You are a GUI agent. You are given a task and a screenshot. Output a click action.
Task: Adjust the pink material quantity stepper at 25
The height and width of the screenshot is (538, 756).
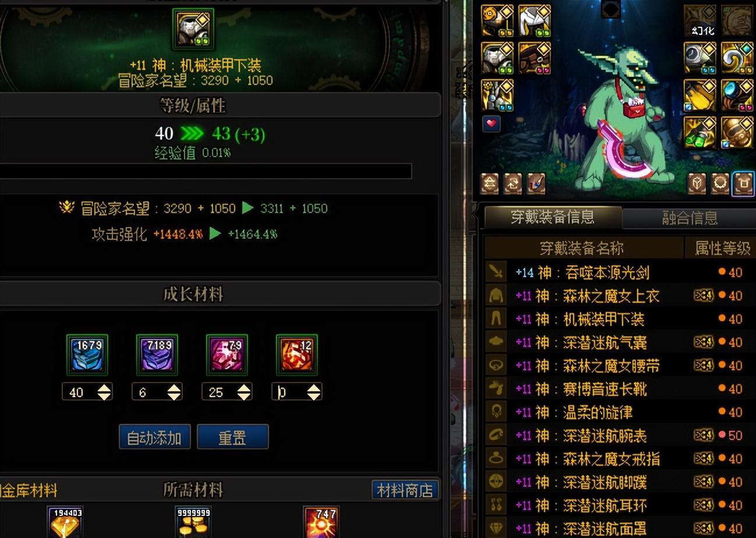click(243, 392)
